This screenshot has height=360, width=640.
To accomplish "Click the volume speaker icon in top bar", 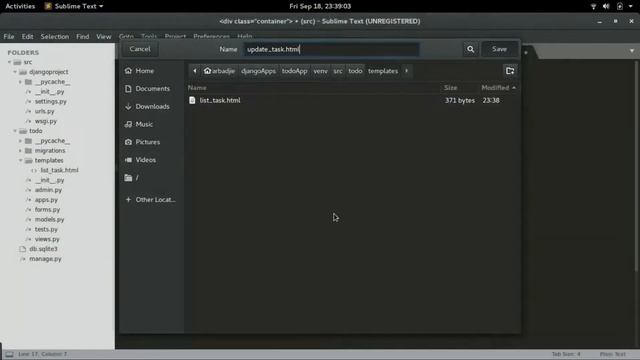I will click(606, 6).
